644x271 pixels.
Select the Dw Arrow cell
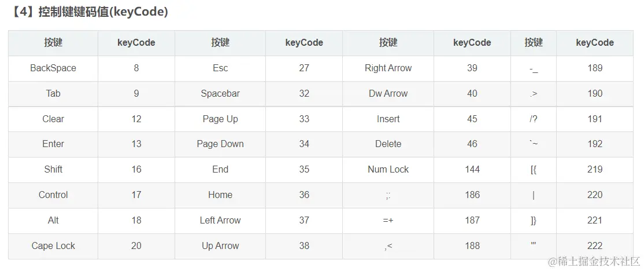click(388, 94)
